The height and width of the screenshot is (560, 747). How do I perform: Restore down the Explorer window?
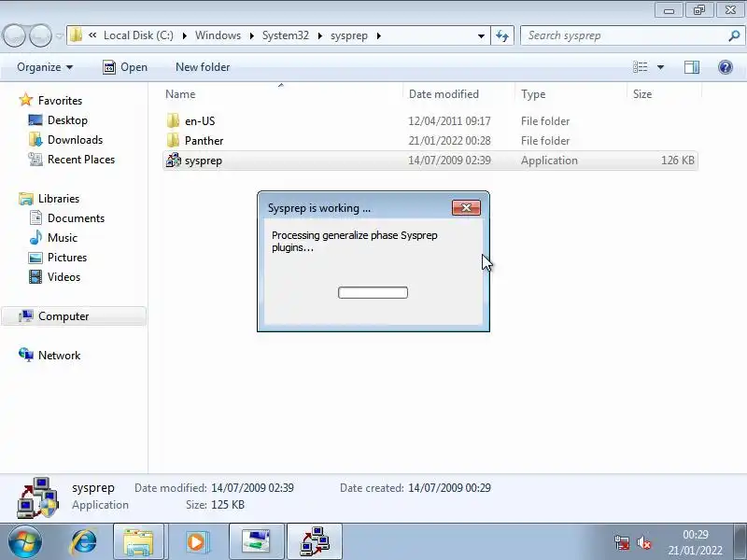(x=698, y=9)
